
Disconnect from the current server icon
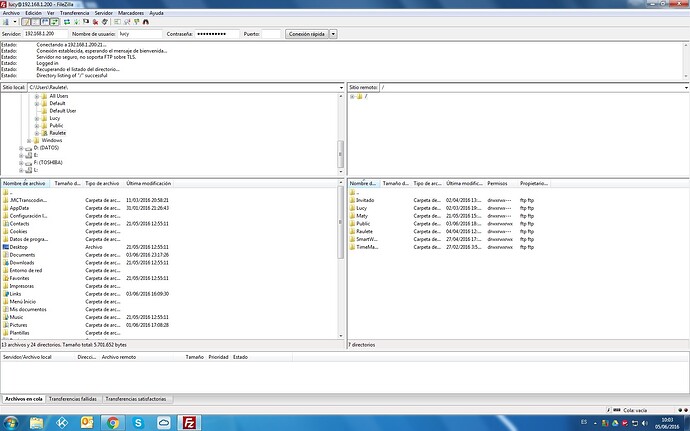95,22
